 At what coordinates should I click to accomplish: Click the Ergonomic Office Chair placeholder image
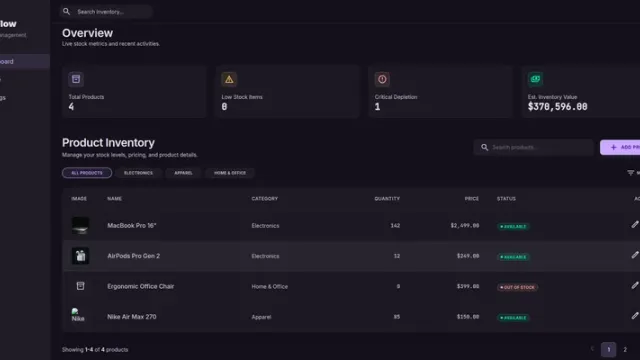click(80, 286)
